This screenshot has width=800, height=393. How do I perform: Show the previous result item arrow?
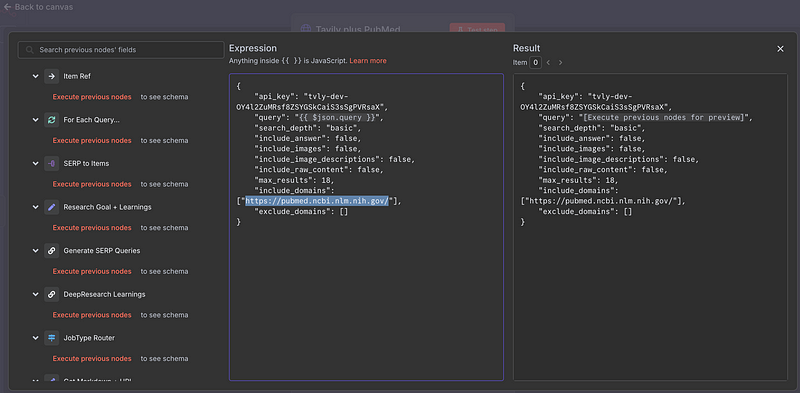pos(548,63)
